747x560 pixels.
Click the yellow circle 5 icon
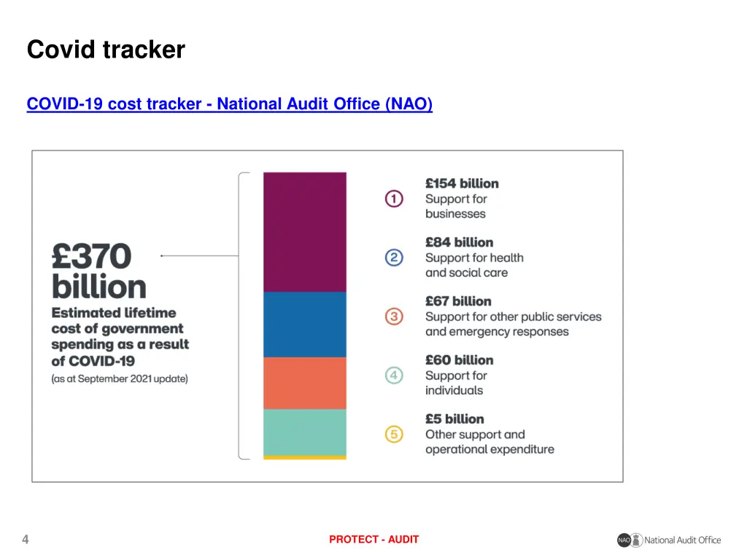[394, 435]
